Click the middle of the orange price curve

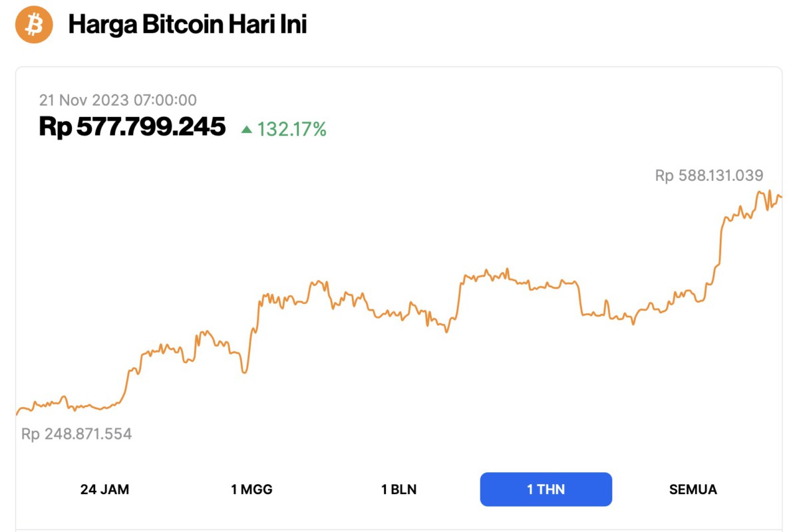tap(399, 313)
